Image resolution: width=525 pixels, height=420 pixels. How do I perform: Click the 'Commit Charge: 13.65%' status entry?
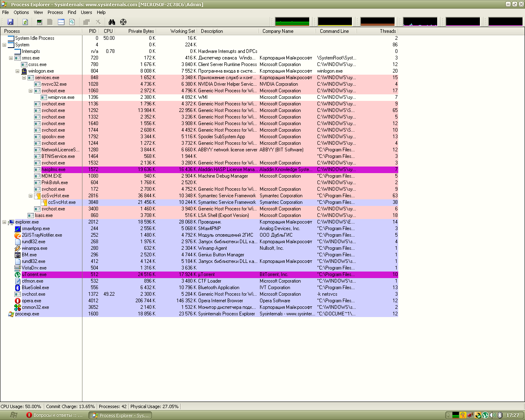point(70,406)
